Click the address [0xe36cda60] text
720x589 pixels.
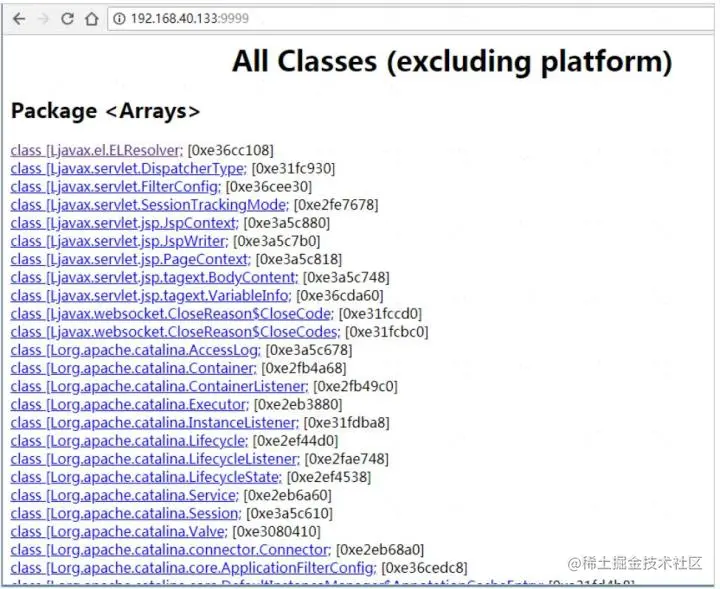pyautogui.click(x=340, y=296)
